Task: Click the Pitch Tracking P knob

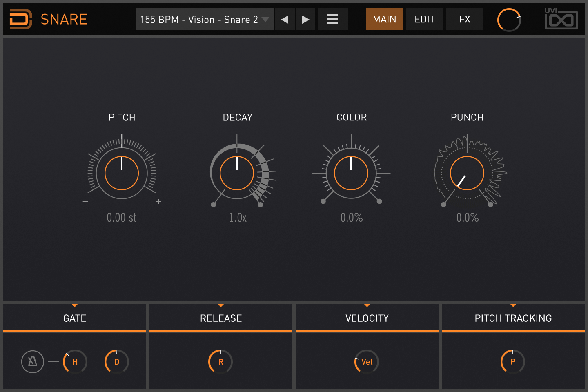Action: pyautogui.click(x=513, y=361)
